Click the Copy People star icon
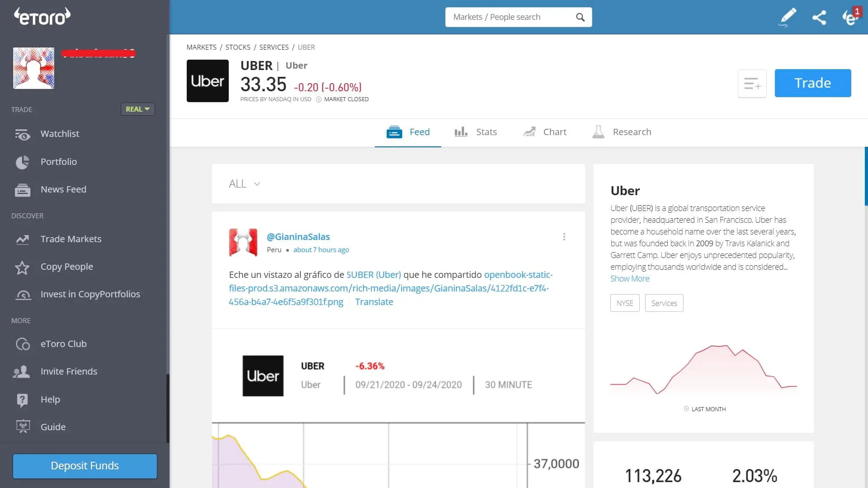This screenshot has height=488, width=868. [x=22, y=267]
